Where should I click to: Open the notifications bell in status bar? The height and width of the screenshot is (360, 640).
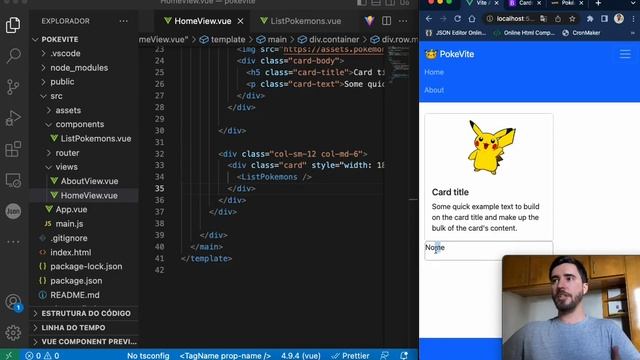pyautogui.click(x=404, y=356)
